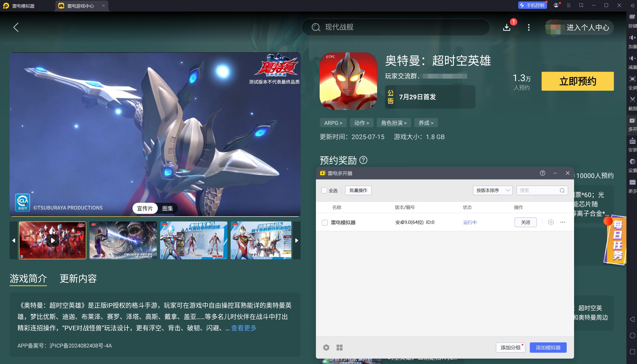
Task: Expand the 角色扮演 tag category
Action: pyautogui.click(x=394, y=123)
